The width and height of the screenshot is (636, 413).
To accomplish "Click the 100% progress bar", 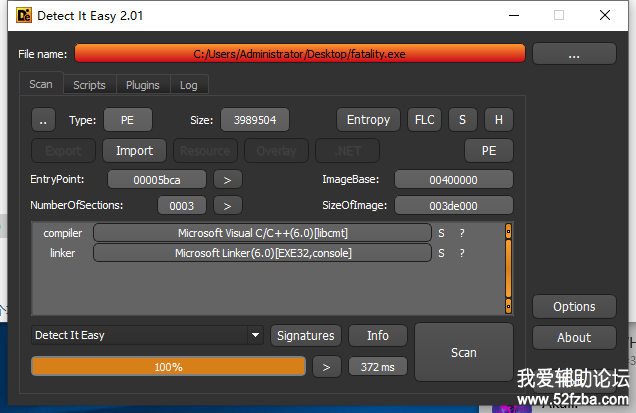I will [168, 367].
